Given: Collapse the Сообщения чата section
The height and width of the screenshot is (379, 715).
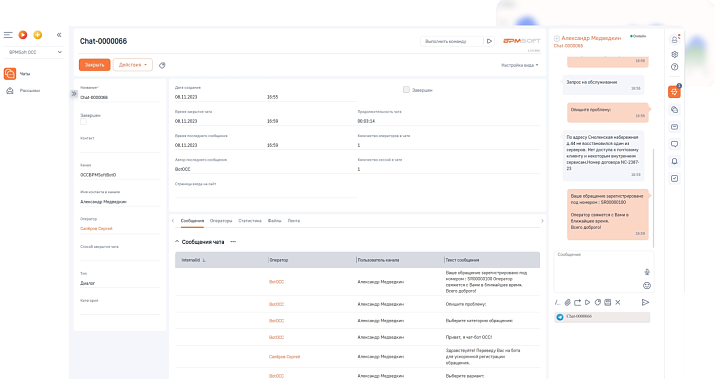Looking at the screenshot, I should pos(177,242).
